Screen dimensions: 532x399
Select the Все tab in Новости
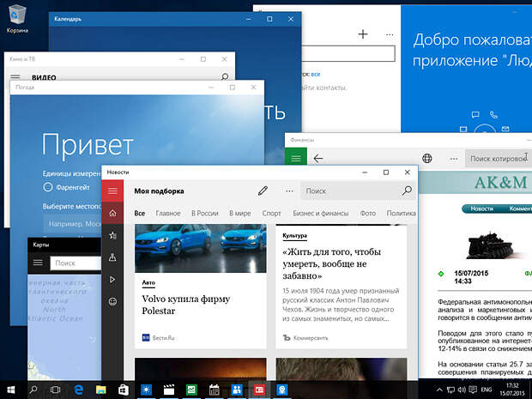[x=140, y=213]
